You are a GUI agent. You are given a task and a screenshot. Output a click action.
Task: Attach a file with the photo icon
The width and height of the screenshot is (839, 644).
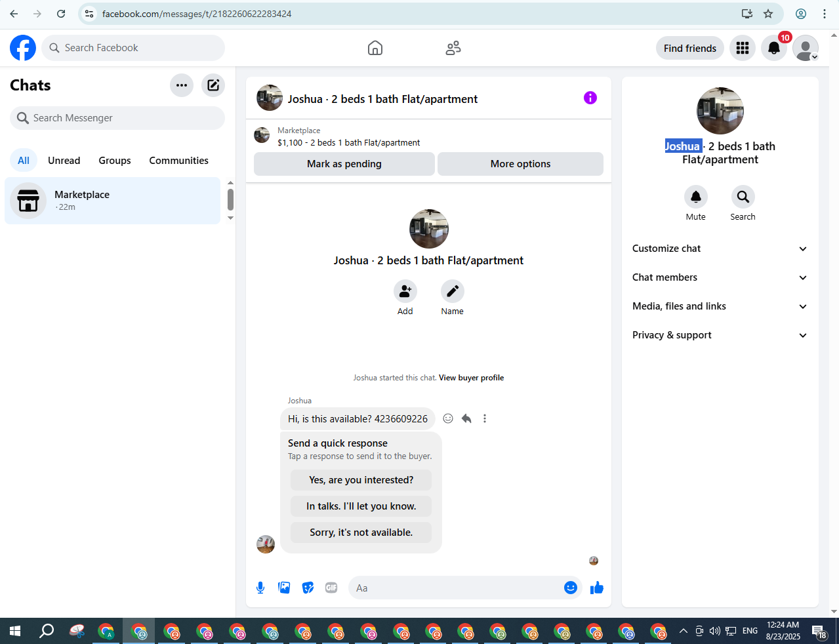click(284, 588)
